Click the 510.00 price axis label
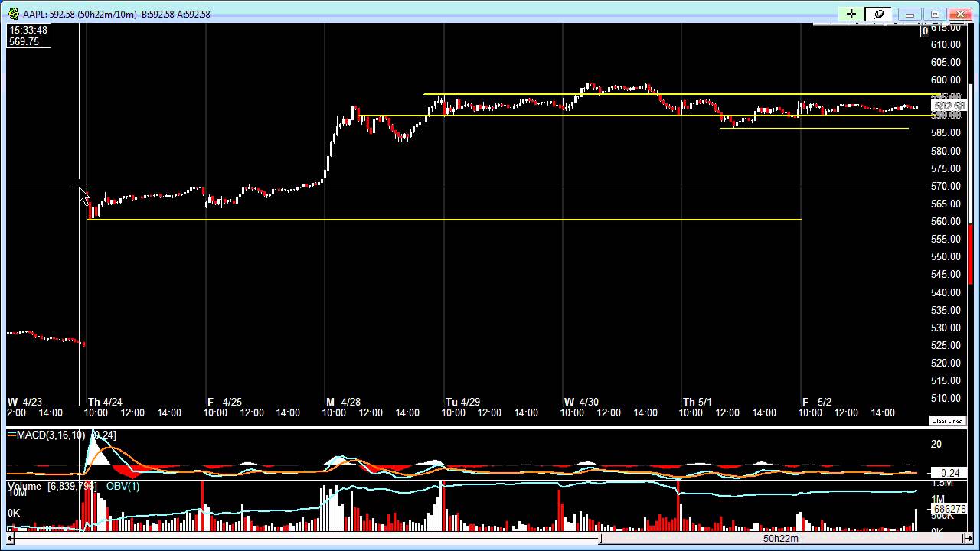The image size is (980, 551). [x=946, y=398]
